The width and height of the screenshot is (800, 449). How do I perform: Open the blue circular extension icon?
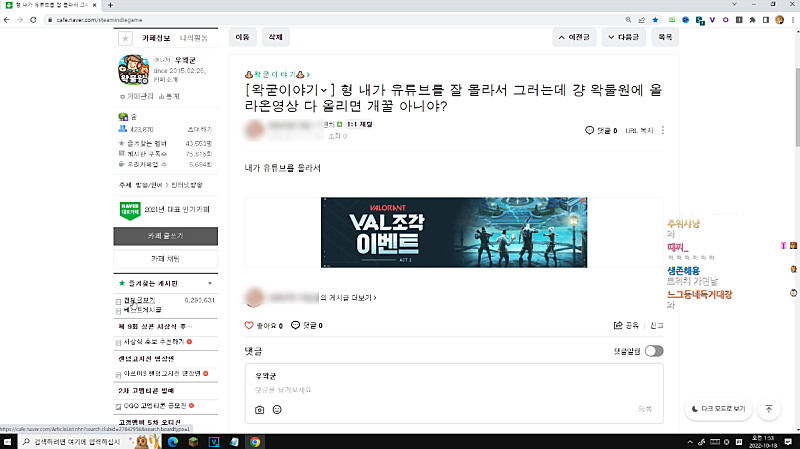(686, 20)
